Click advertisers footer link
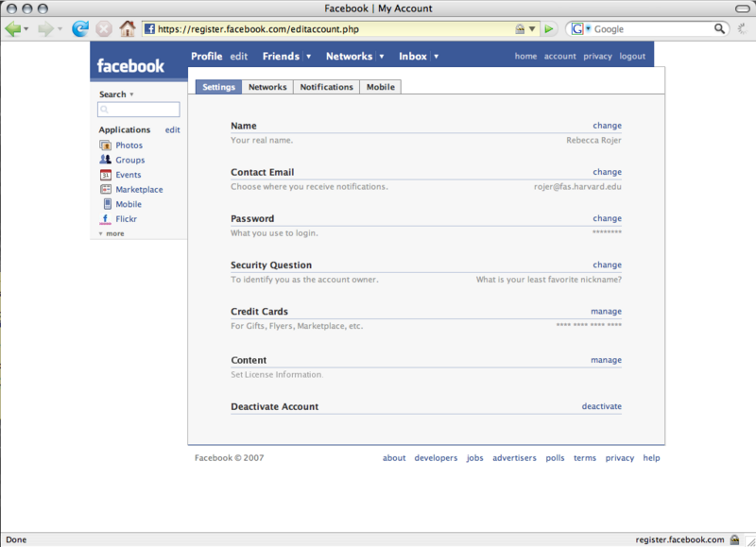 (x=514, y=458)
